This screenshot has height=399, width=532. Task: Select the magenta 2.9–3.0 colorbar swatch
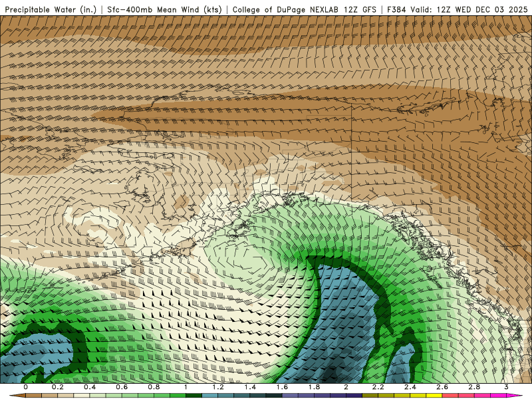tap(498, 396)
